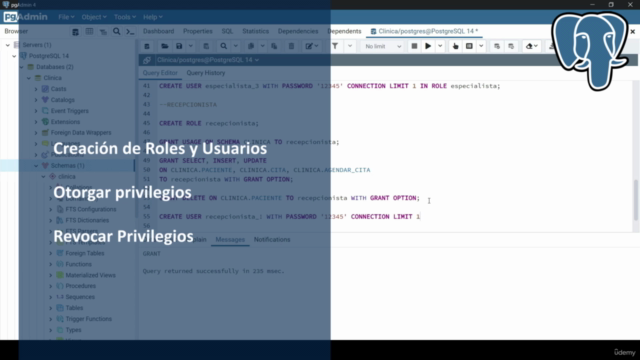Open the Object menu

click(94, 17)
